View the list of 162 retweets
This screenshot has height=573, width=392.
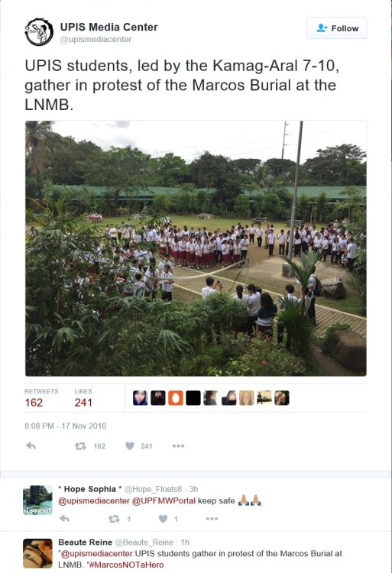[x=41, y=397]
